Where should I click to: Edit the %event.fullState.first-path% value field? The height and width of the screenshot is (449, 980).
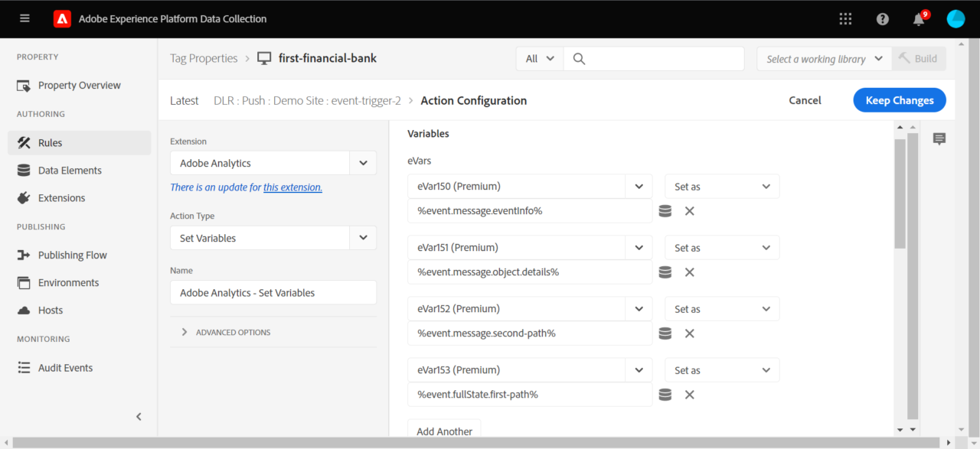click(x=530, y=395)
